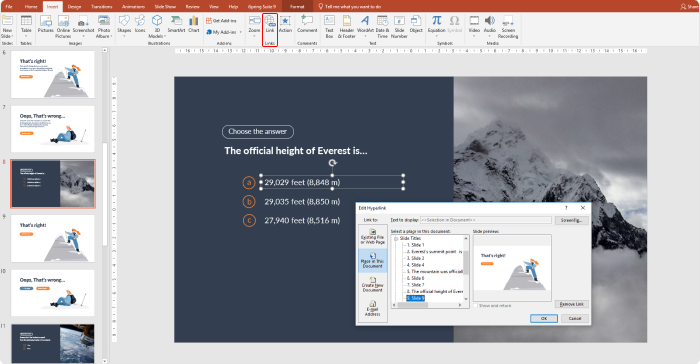Open the Video insert menu
The width and height of the screenshot is (700, 364).
pyautogui.click(x=474, y=25)
